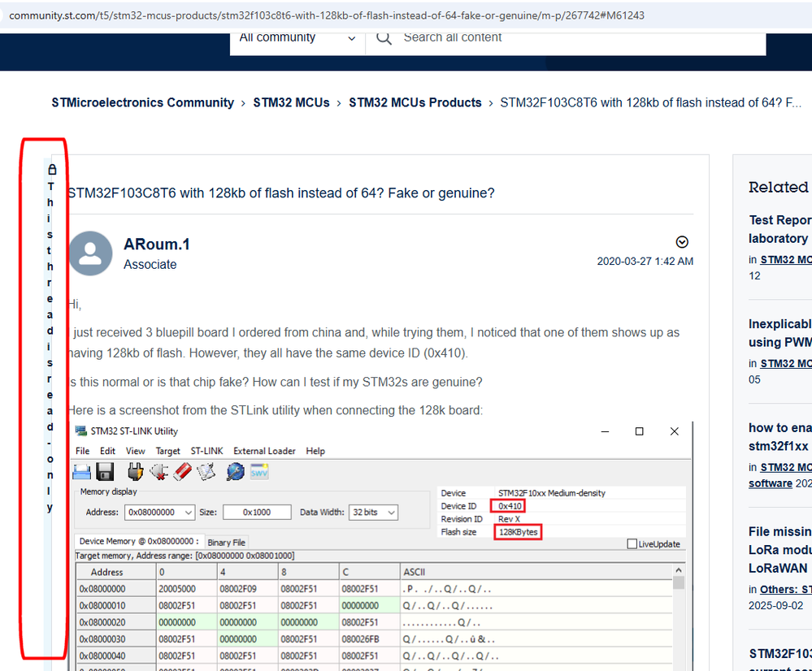Click the SWV viewer toolbar icon

coord(259,472)
